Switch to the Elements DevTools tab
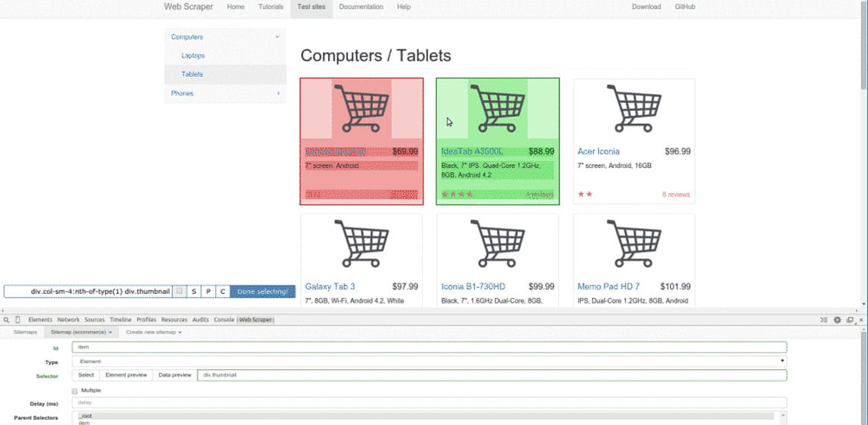 point(40,320)
